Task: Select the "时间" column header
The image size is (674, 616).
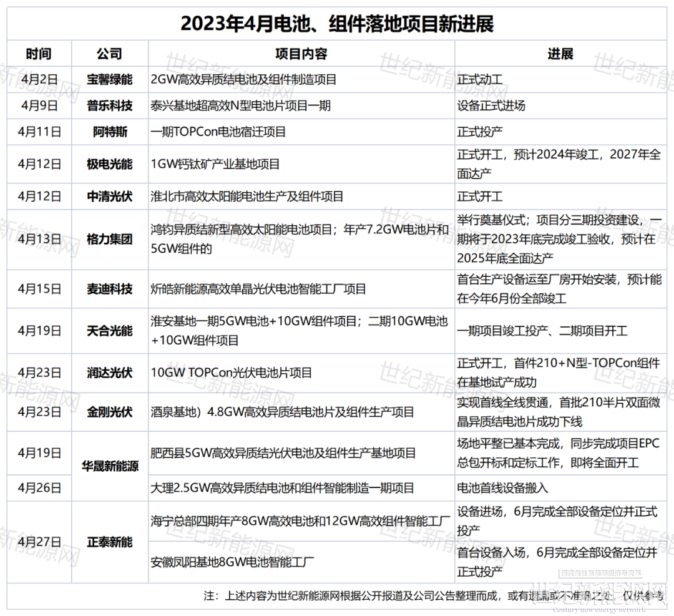Action: point(39,54)
